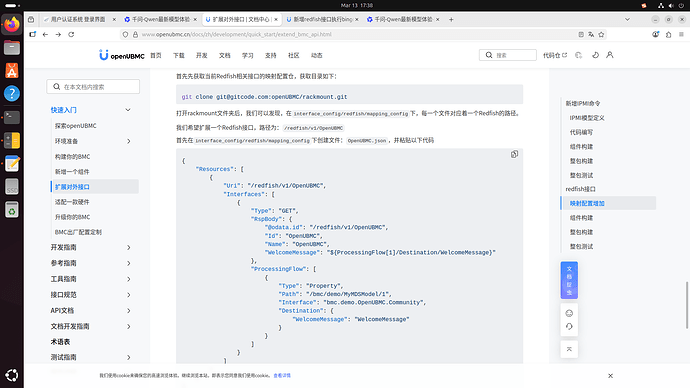Click the page vertical scrollbar

point(686,305)
